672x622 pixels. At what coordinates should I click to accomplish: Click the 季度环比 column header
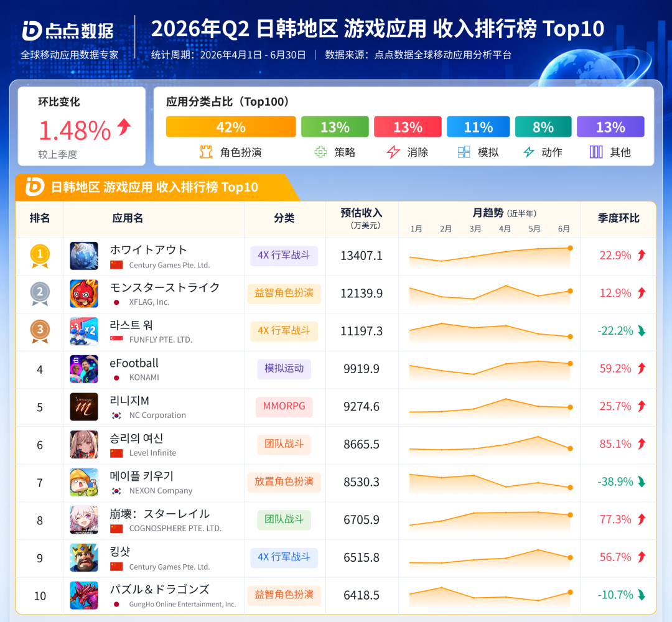pos(618,218)
